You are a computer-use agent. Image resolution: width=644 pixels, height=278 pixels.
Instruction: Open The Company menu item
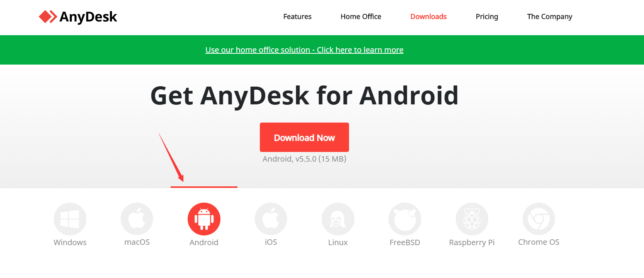point(549,17)
